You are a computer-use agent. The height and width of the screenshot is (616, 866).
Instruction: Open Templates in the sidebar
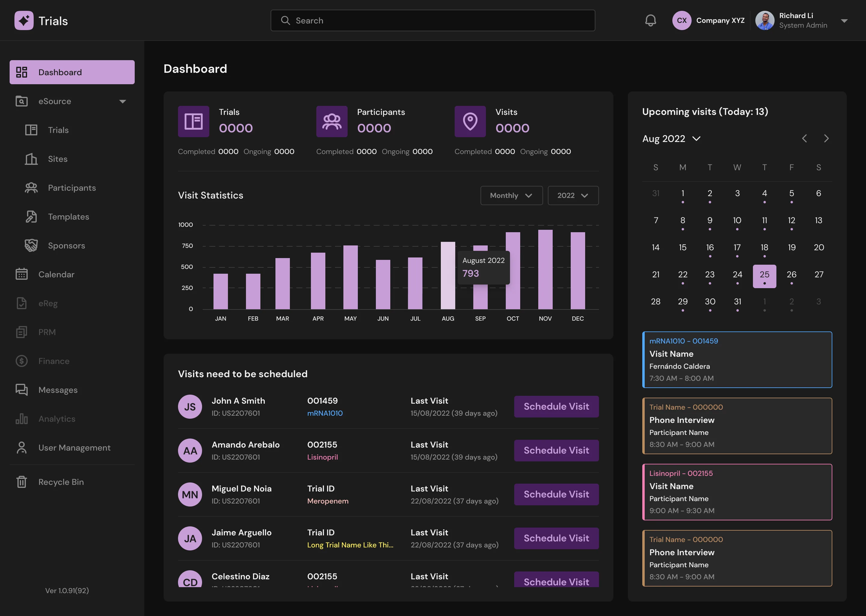coord(68,217)
